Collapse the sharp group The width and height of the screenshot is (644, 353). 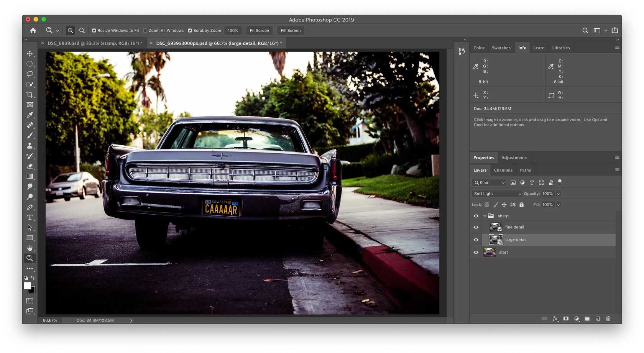click(485, 216)
